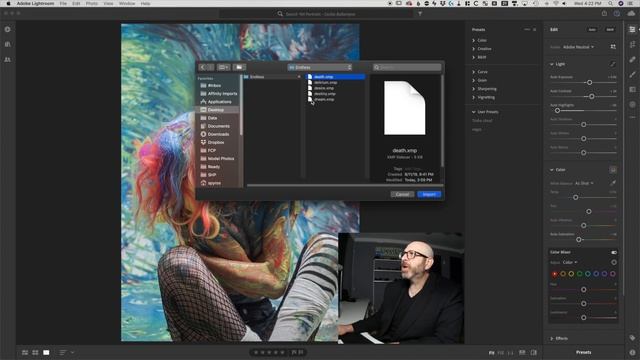Collapse the Light section
640x360 pixels.
tap(551, 64)
